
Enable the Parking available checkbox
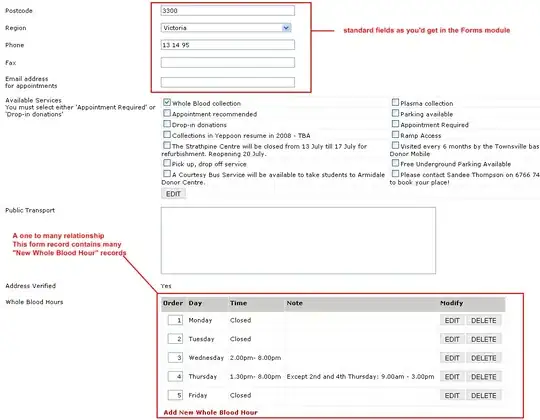(395, 113)
